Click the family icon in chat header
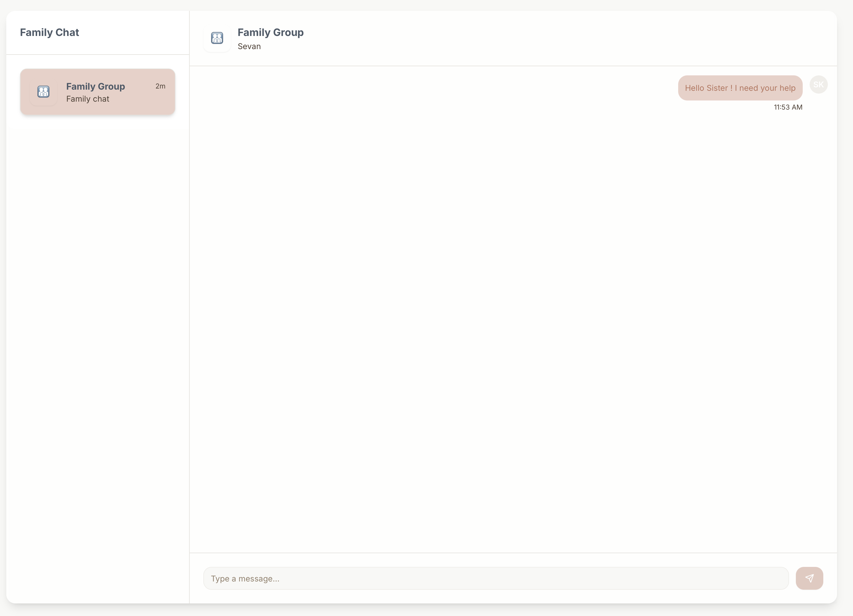Image resolution: width=853 pixels, height=616 pixels. (217, 38)
